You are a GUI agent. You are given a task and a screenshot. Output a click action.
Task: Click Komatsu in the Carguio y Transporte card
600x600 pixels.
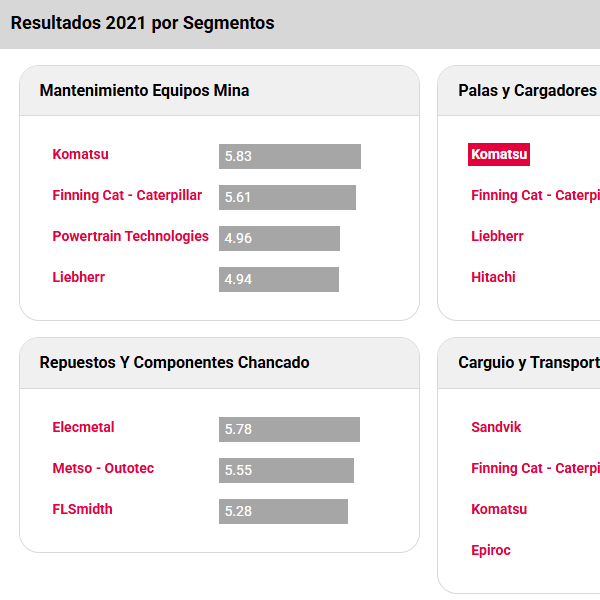pyautogui.click(x=498, y=510)
